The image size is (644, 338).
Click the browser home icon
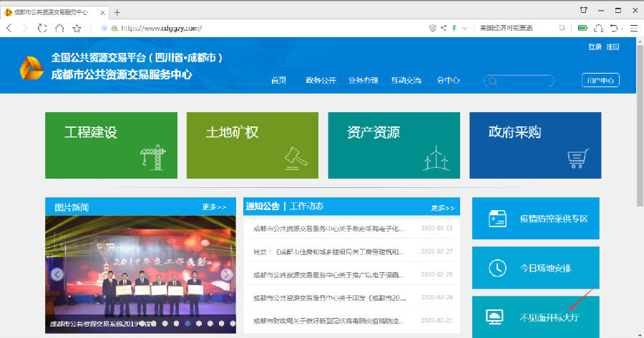(x=59, y=28)
